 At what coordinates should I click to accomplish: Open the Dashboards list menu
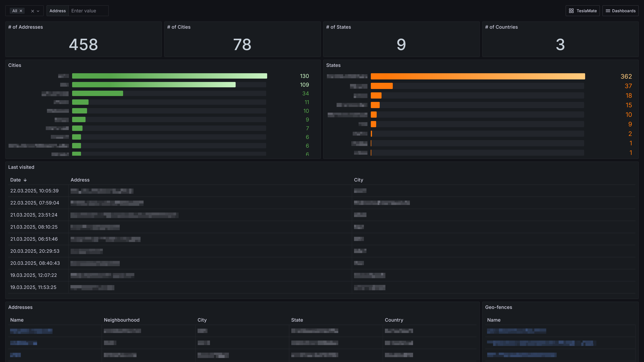[620, 11]
